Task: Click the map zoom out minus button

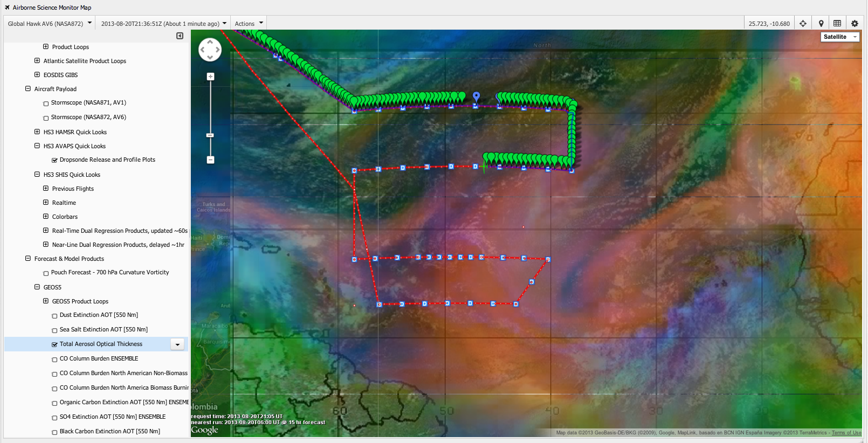Action: (210, 160)
